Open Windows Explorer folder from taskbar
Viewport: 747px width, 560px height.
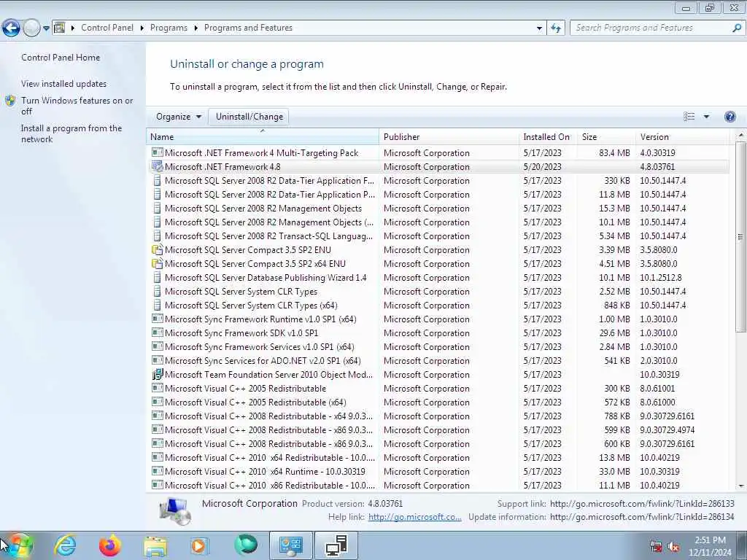(155, 546)
